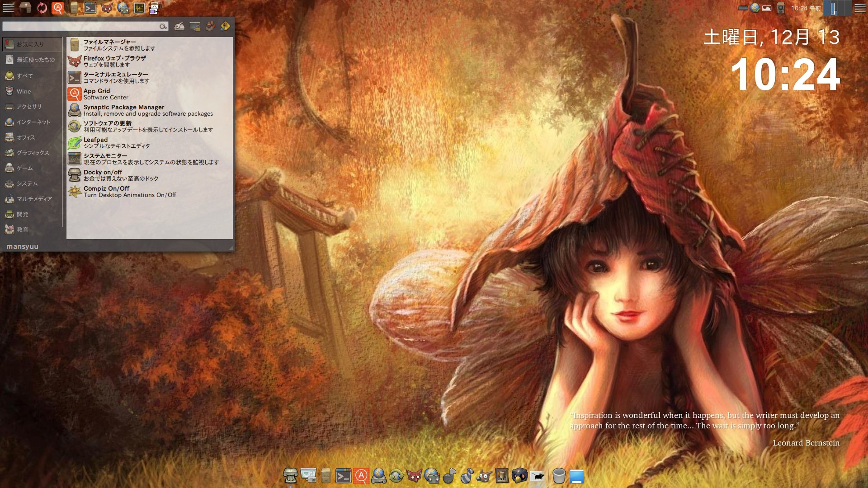The height and width of the screenshot is (488, 868).
Task: Launch ターミナルエミュレーター from the favorites list
Action: [150, 78]
